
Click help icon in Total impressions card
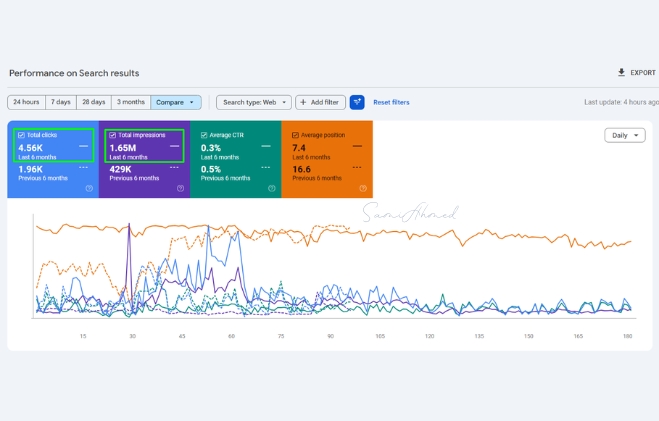click(180, 188)
